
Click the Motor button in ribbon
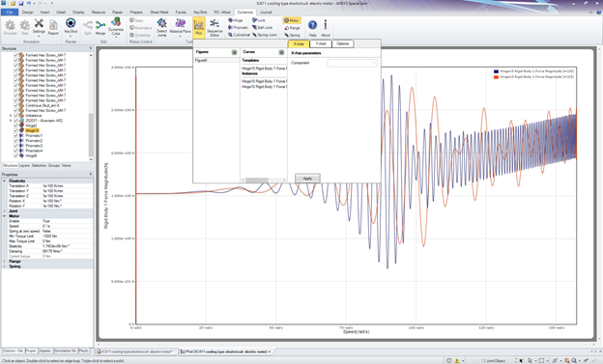point(292,20)
